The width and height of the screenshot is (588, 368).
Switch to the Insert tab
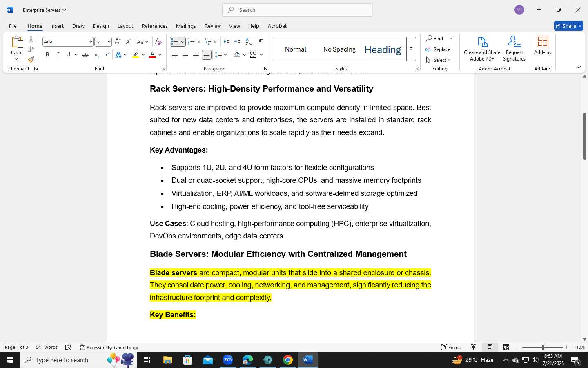[57, 26]
